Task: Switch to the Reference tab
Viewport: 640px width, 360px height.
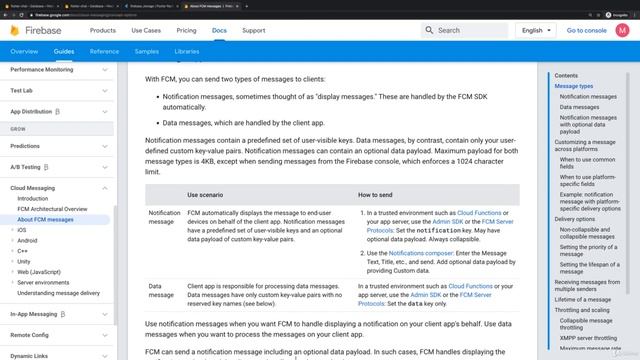Action: click(x=104, y=51)
